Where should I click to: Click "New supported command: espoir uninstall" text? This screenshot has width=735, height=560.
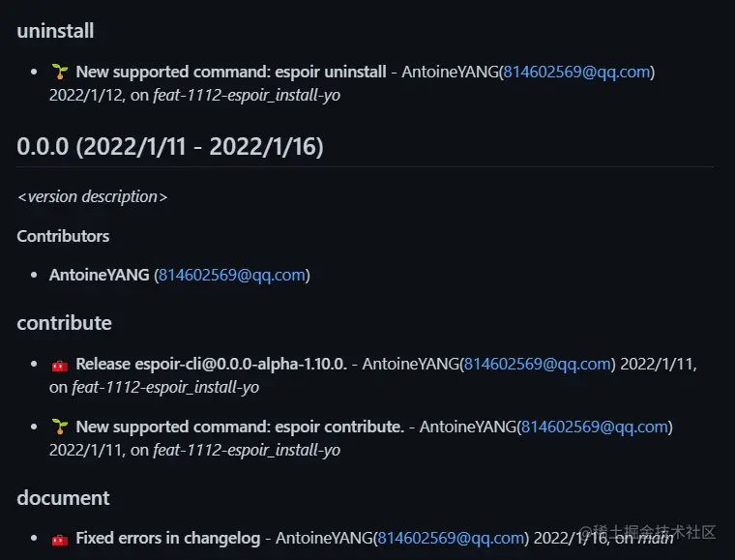pos(231,72)
